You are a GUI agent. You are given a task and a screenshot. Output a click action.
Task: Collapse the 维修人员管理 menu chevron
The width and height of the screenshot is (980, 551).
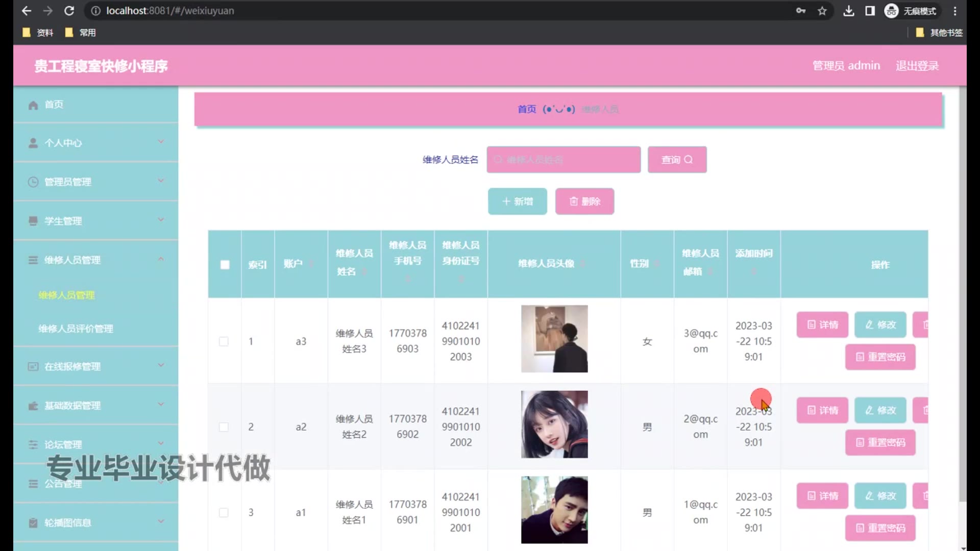pos(161,259)
